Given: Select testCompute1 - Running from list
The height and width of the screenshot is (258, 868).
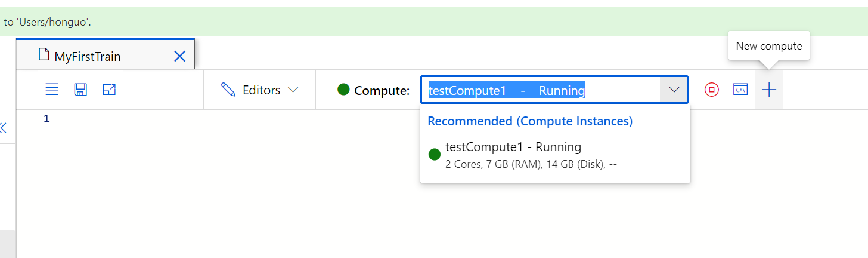Looking at the screenshot, I should [x=555, y=155].
